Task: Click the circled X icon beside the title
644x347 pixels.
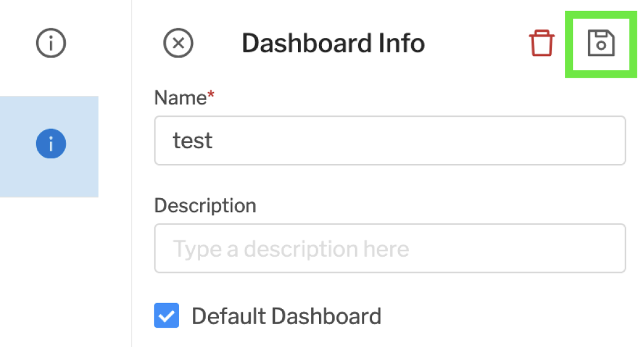Action: pyautogui.click(x=178, y=44)
